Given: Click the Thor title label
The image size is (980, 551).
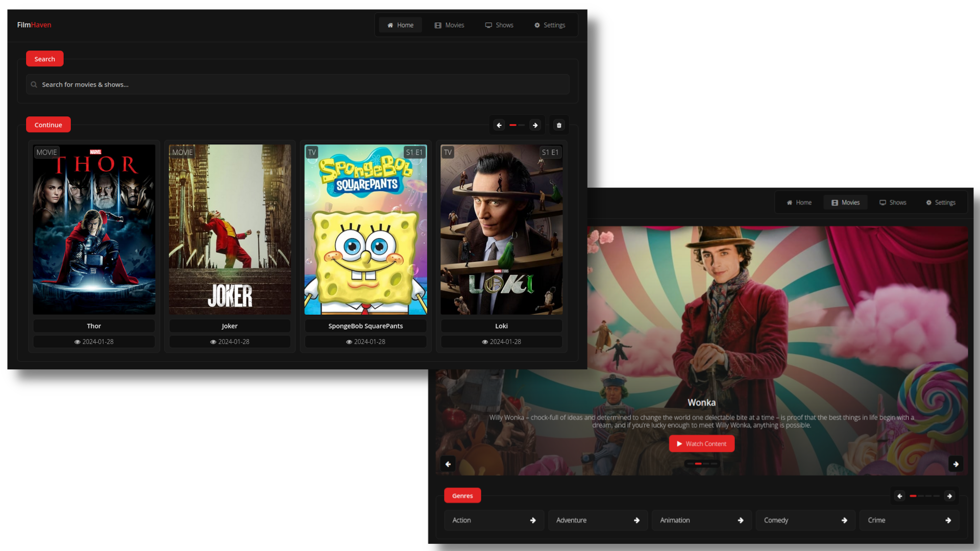Looking at the screenshot, I should click(x=94, y=326).
